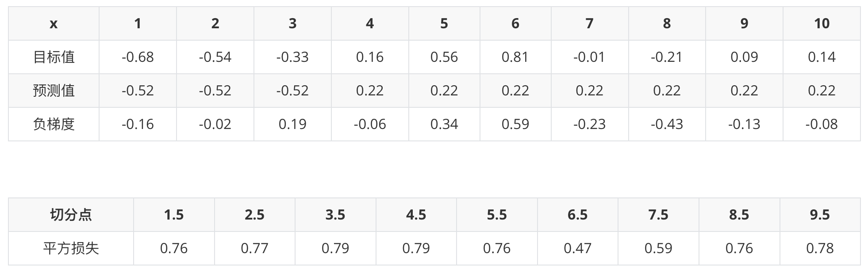Select the target value -0.01 cell
The width and height of the screenshot is (868, 273).
(x=589, y=57)
